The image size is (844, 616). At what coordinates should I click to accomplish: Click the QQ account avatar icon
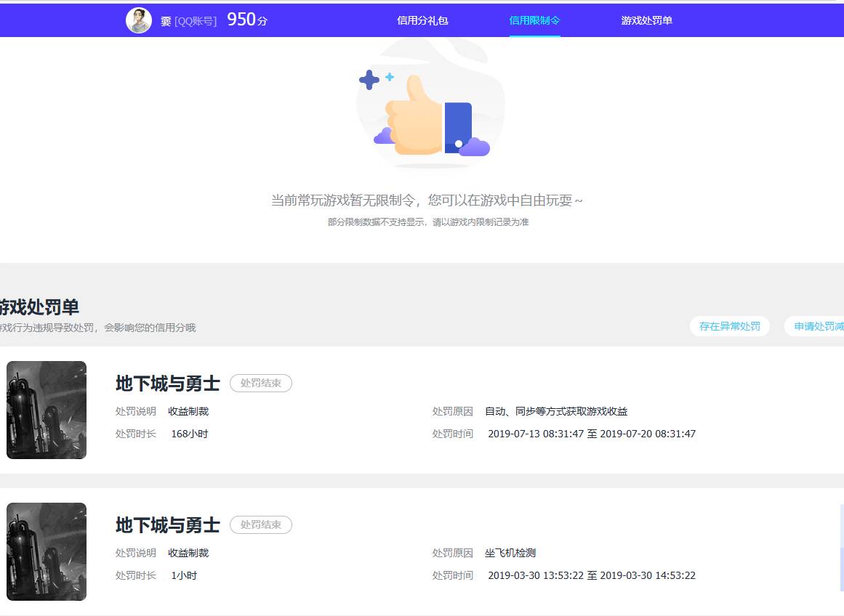[x=138, y=20]
